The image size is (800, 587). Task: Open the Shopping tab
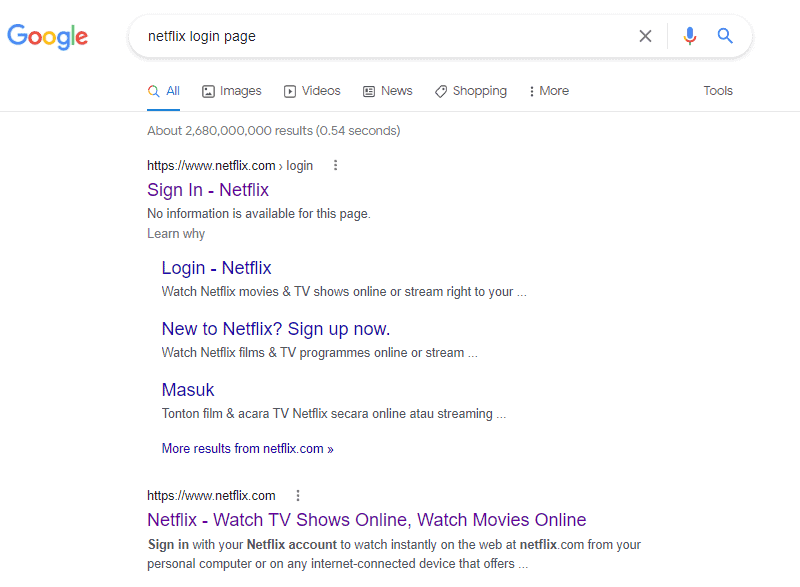[471, 91]
